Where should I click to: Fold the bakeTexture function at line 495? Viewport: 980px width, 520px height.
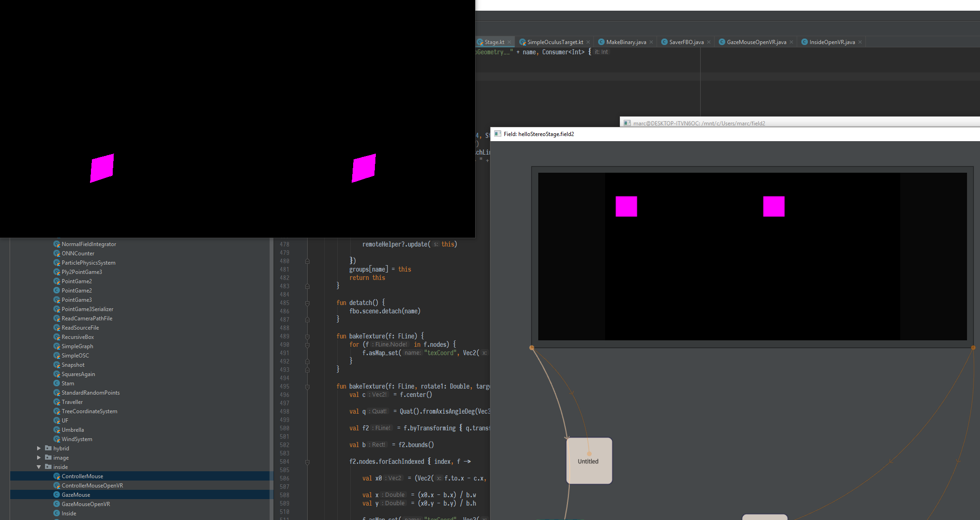pos(307,387)
